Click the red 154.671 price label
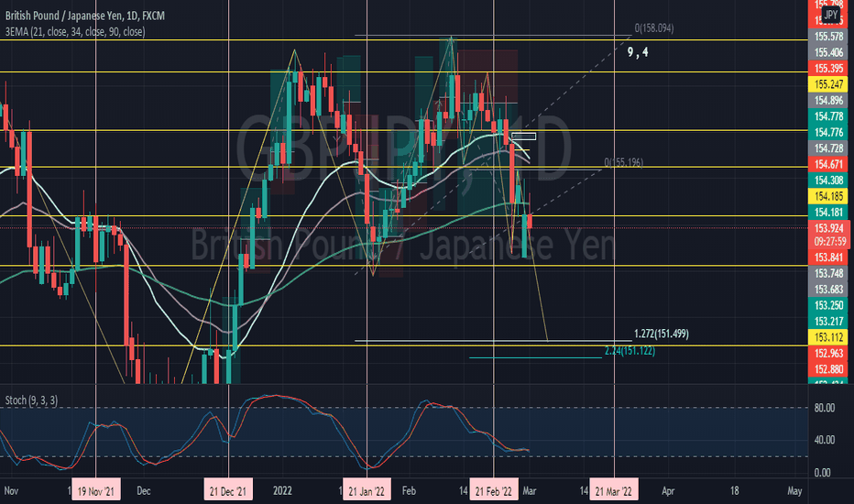 (x=828, y=164)
